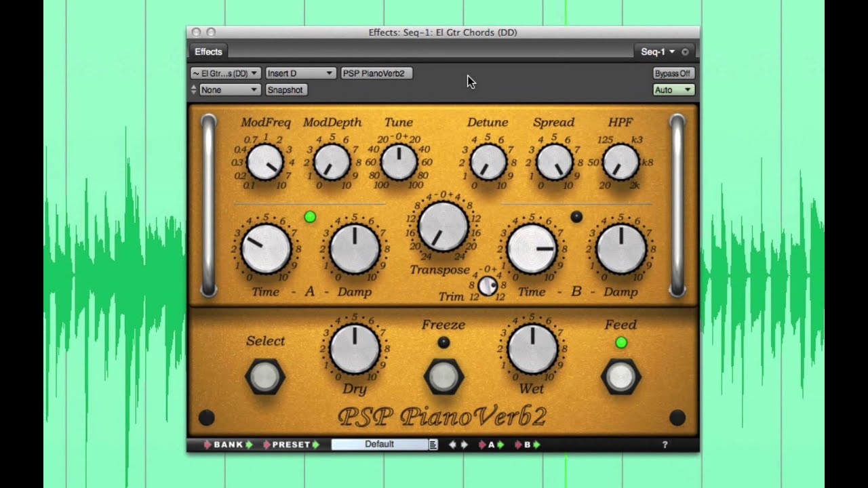
Task: Open the Seq-1 tab menu
Action: pos(658,52)
